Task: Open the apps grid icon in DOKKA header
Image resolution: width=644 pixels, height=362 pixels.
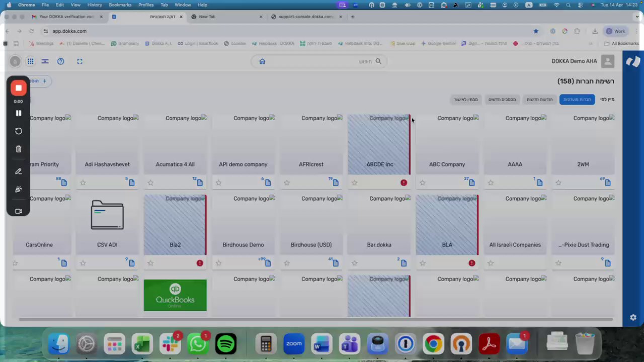Action: tap(31, 61)
